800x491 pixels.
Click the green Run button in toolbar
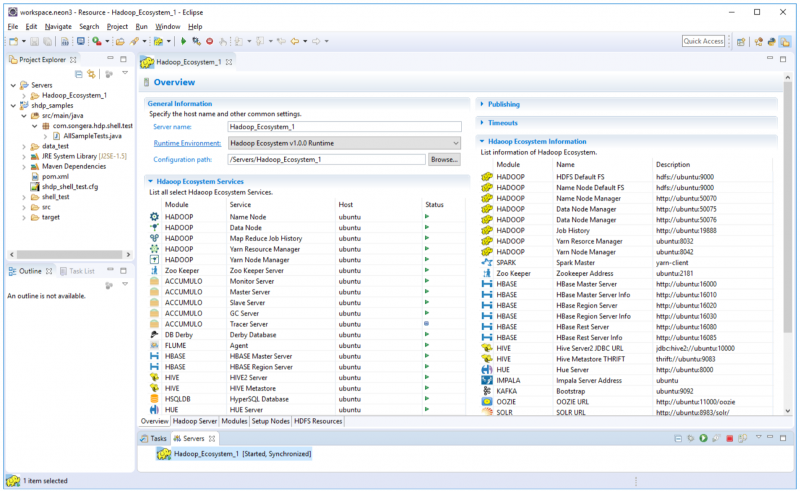tap(184, 41)
